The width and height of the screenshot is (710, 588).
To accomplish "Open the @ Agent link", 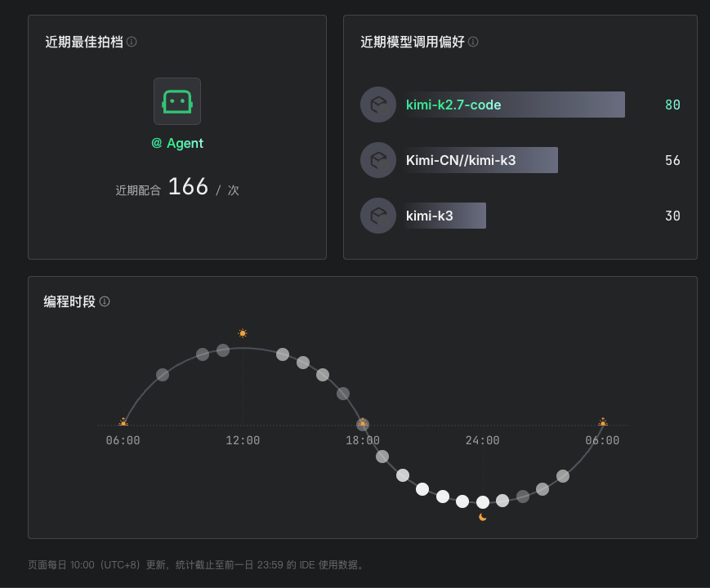I will [x=177, y=144].
